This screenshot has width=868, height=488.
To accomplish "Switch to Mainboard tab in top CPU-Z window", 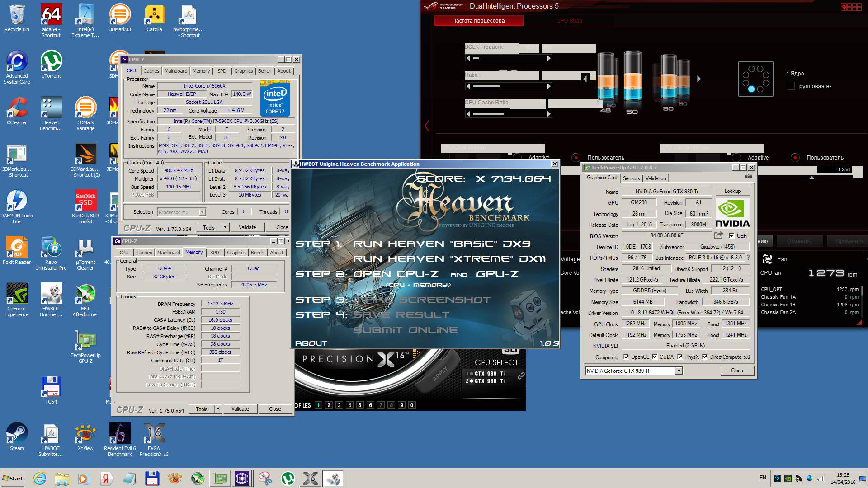I will pyautogui.click(x=176, y=71).
